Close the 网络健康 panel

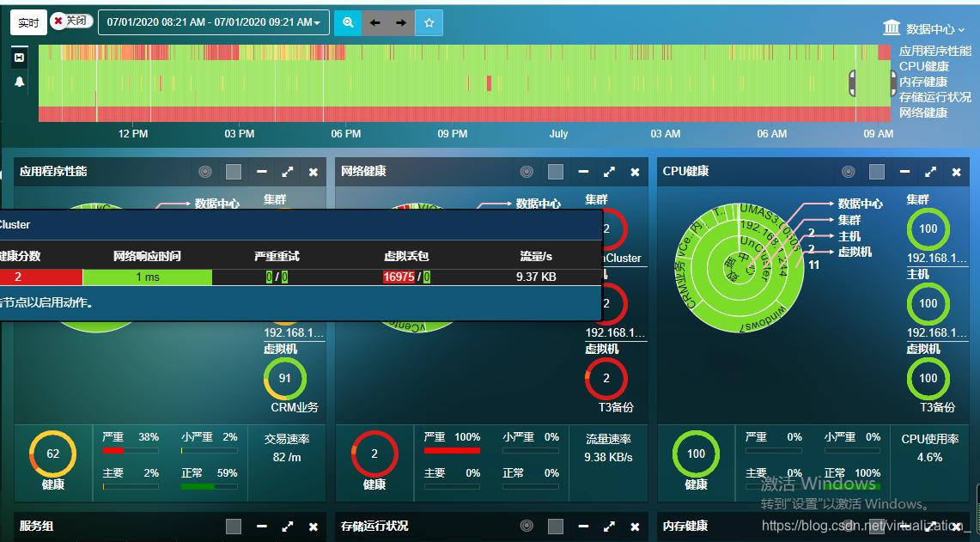point(635,172)
